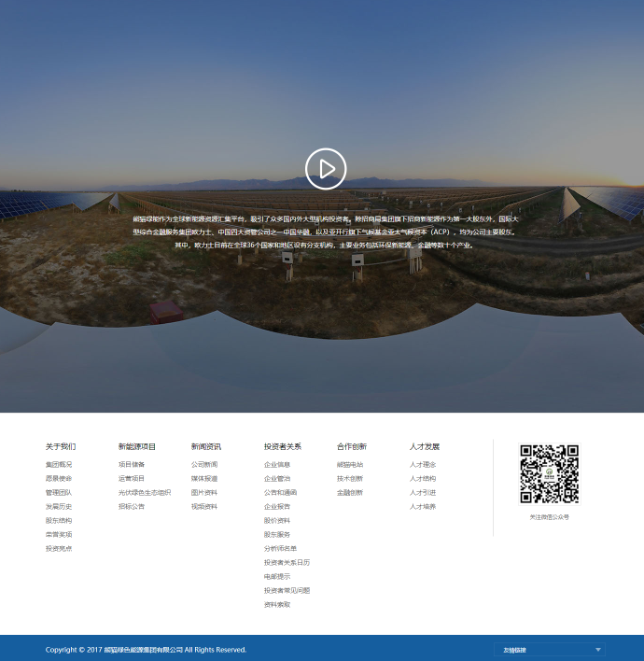The width and height of the screenshot is (644, 661).
Task: Open the 股价资料 link
Action: 277,520
